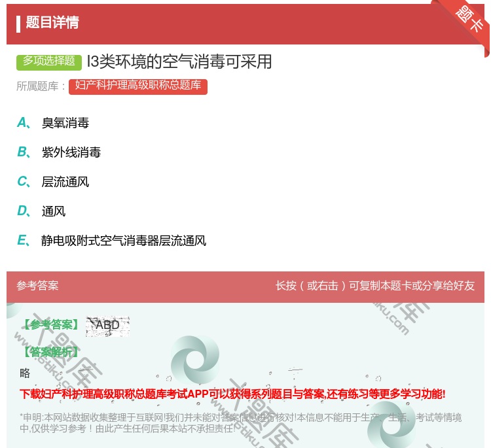The image size is (491, 448).
Task: Open the 妇产科护理高级职称总题库 tag link
Action: click(x=138, y=86)
